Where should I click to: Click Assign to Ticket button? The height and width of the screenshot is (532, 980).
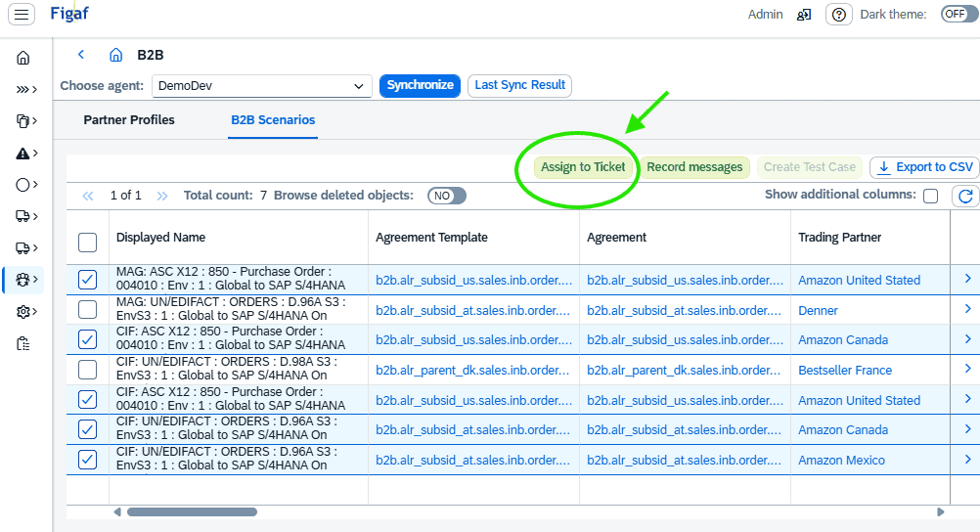coord(583,167)
